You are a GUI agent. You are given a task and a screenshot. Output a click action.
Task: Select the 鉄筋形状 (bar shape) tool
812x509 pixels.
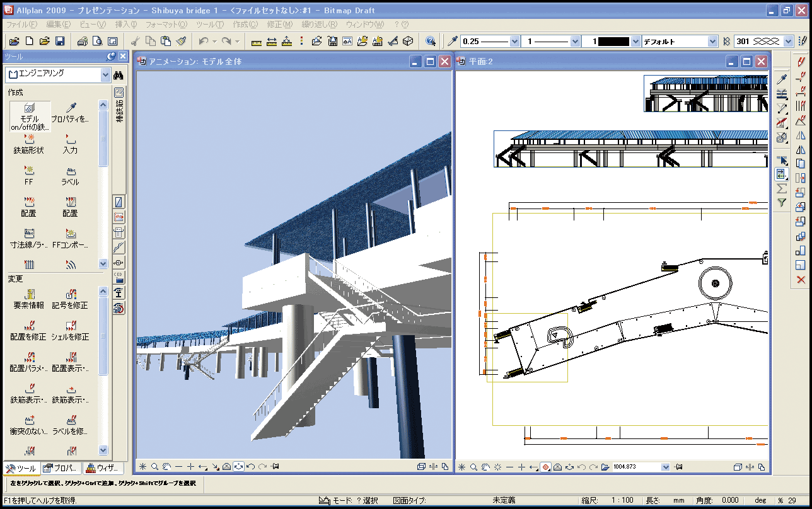(x=28, y=144)
